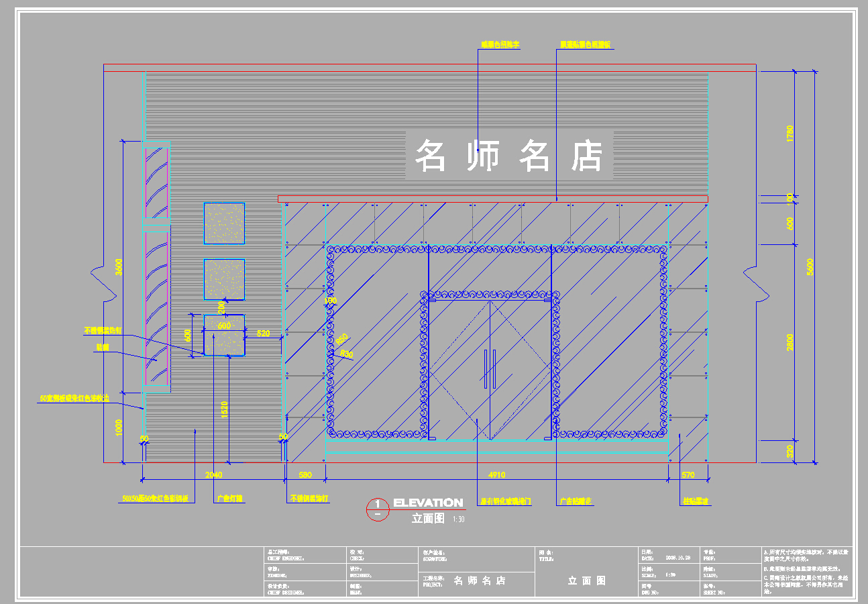Click the SHEET NO field label
The width and height of the screenshot is (868, 604).
click(x=714, y=593)
